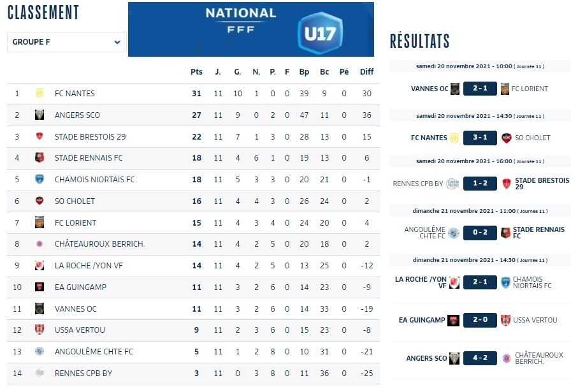The height and width of the screenshot is (392, 578).
Task: Open the FC Lorient team link in standings
Action: [75, 223]
